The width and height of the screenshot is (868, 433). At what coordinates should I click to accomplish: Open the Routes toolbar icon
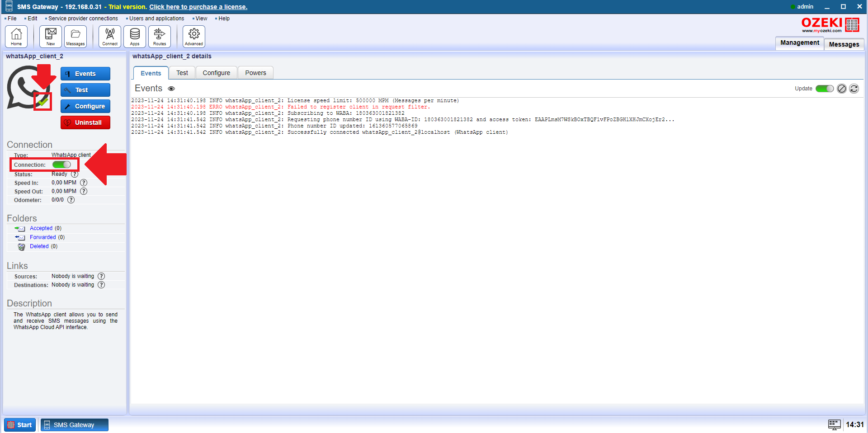tap(160, 37)
